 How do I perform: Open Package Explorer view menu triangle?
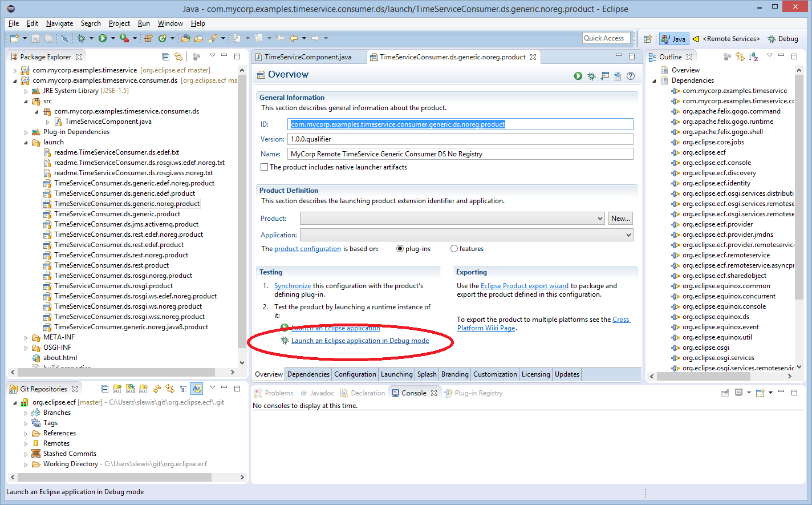tap(212, 56)
